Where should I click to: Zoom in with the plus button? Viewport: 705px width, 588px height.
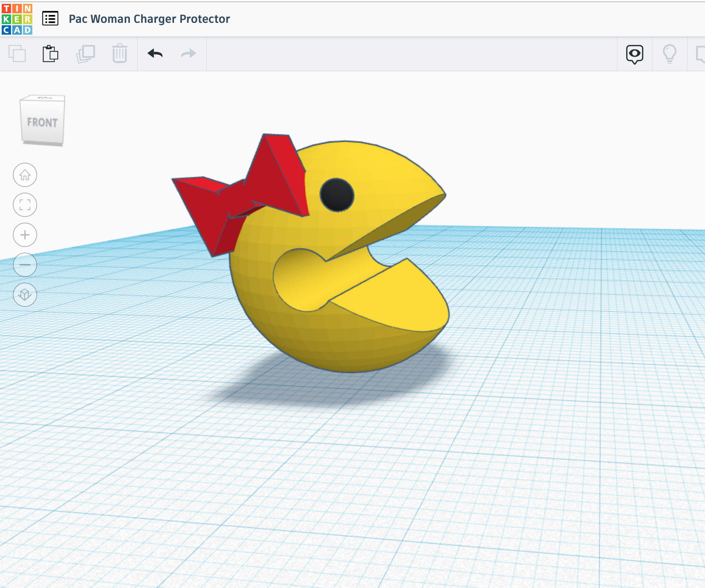click(25, 235)
